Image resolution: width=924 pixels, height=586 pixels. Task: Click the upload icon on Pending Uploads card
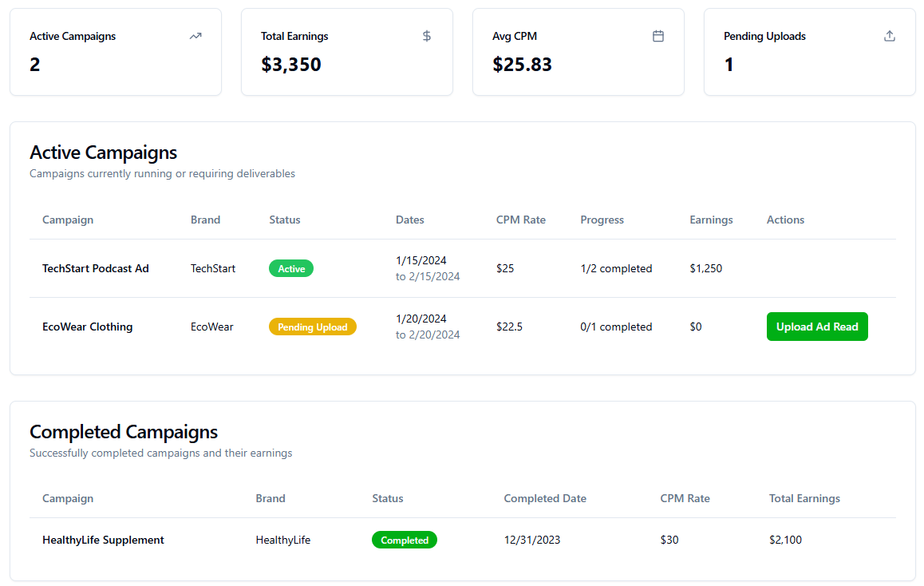(889, 35)
